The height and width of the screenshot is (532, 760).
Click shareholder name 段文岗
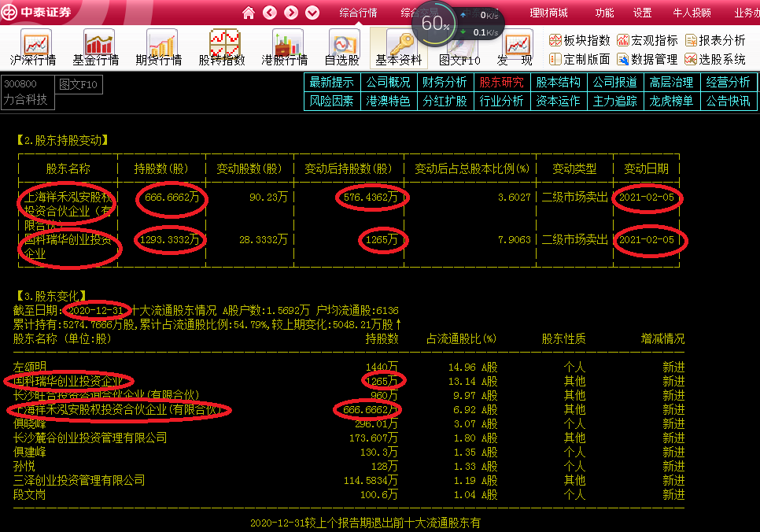[x=30, y=495]
